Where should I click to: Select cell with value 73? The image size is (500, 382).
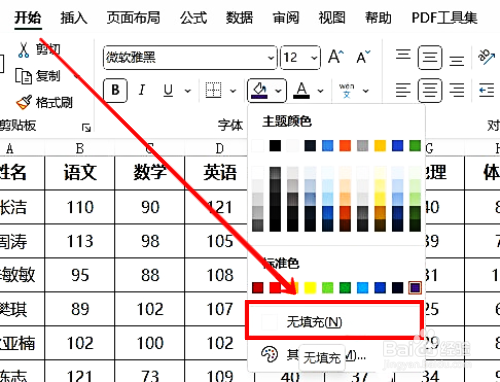tap(150, 372)
